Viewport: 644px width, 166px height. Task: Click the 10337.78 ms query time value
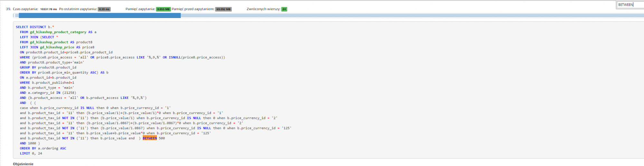pos(48,9)
